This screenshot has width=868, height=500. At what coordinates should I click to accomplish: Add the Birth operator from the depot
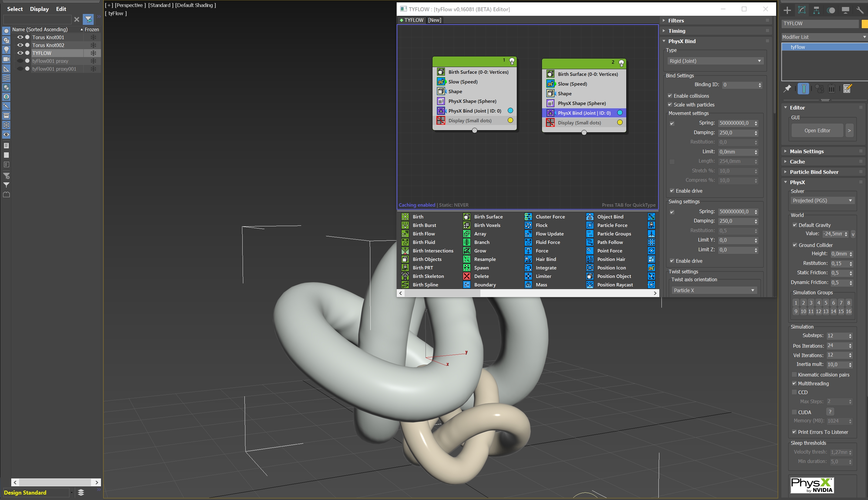pyautogui.click(x=418, y=217)
